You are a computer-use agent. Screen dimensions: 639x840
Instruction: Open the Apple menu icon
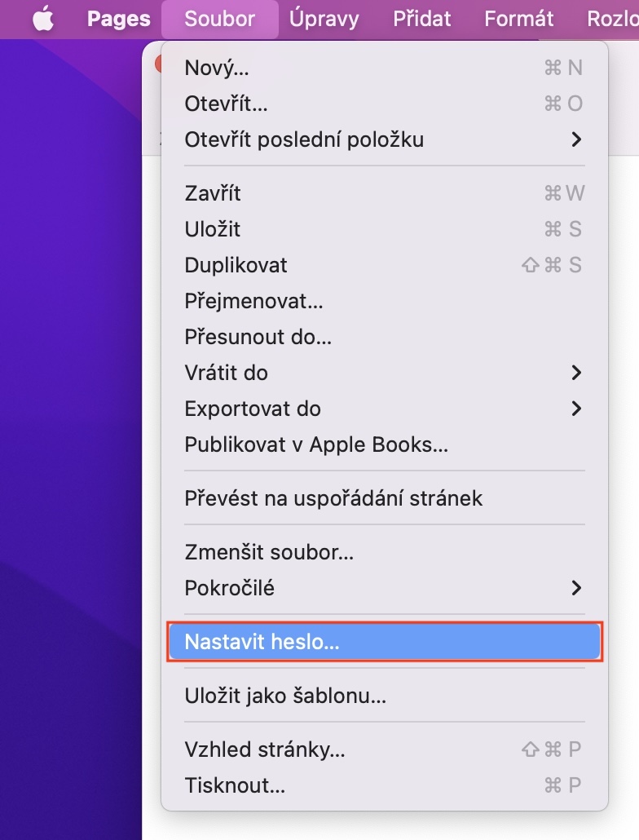pyautogui.click(x=43, y=20)
